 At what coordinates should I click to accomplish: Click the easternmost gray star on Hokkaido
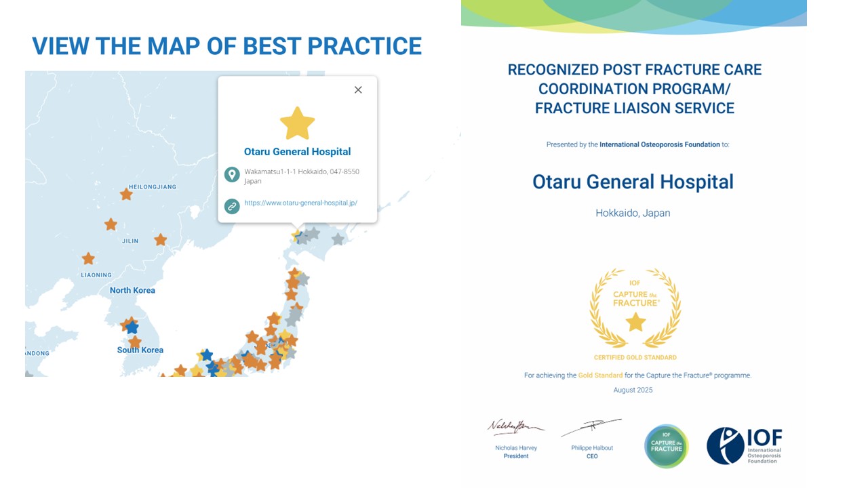click(338, 239)
